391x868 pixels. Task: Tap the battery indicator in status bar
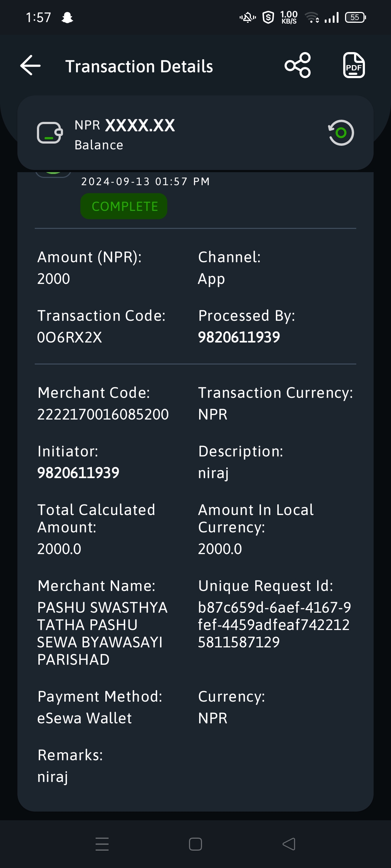[x=356, y=17]
